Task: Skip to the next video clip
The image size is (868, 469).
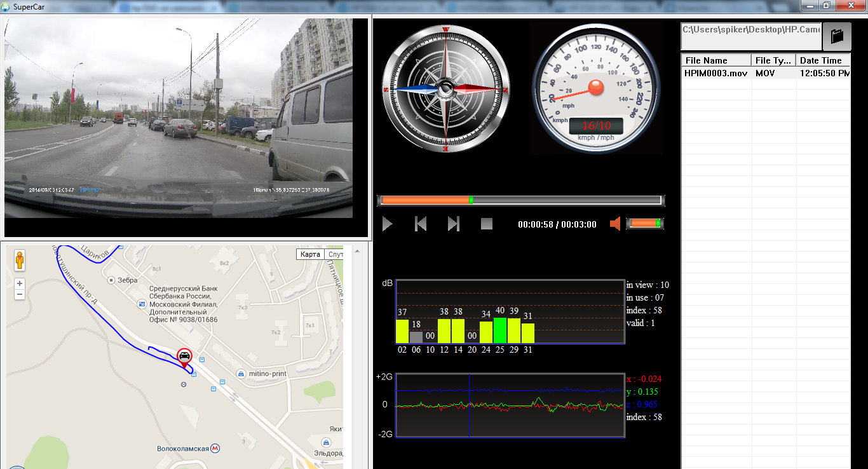Action: (454, 224)
